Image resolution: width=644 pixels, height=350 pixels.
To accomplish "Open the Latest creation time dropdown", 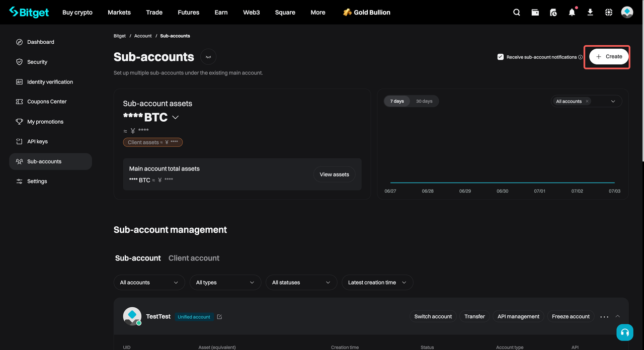I will coord(377,283).
